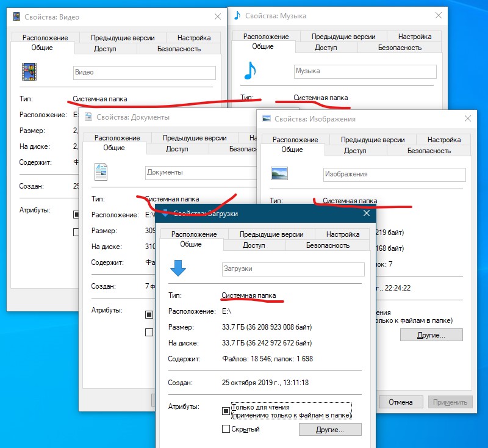Open Предыдущие версии tab in Изображения window

(x=373, y=140)
